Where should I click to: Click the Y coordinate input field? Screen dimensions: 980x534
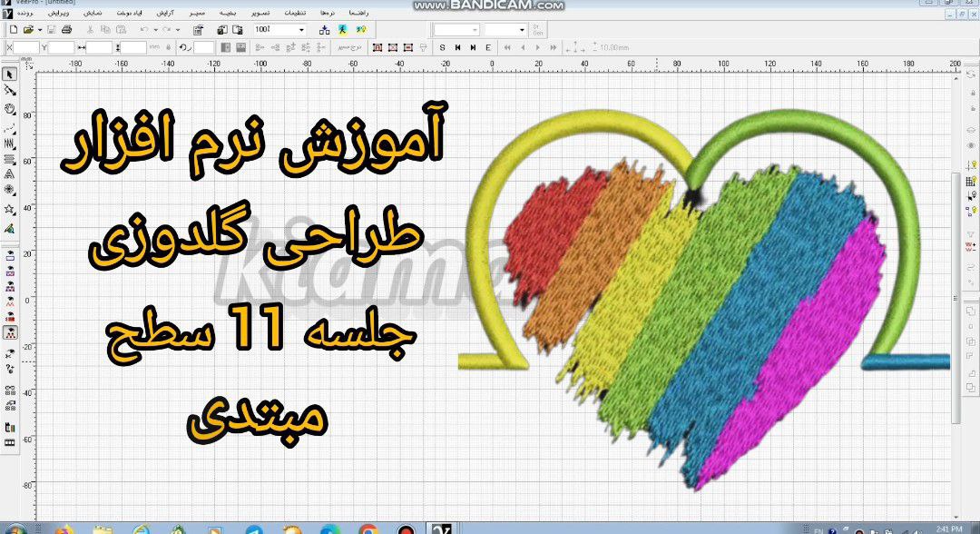[61, 47]
